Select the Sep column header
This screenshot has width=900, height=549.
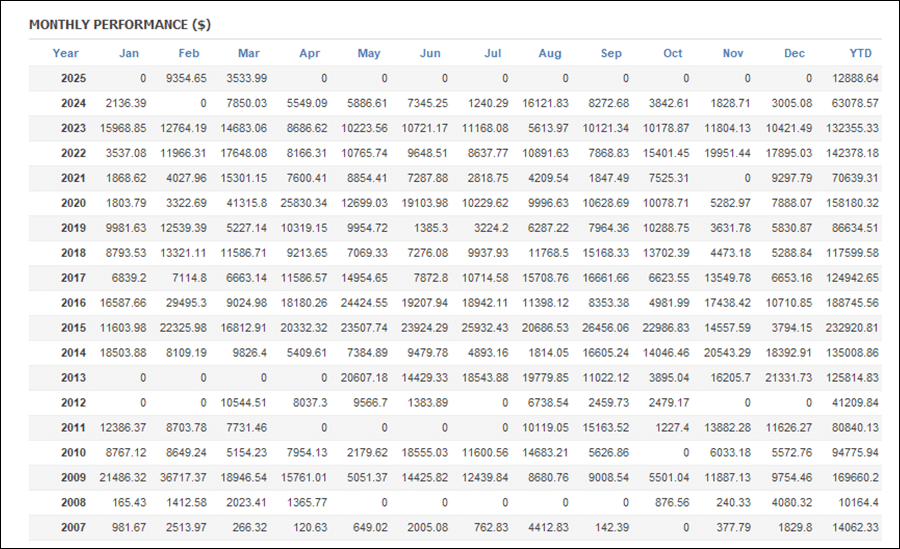(x=611, y=53)
